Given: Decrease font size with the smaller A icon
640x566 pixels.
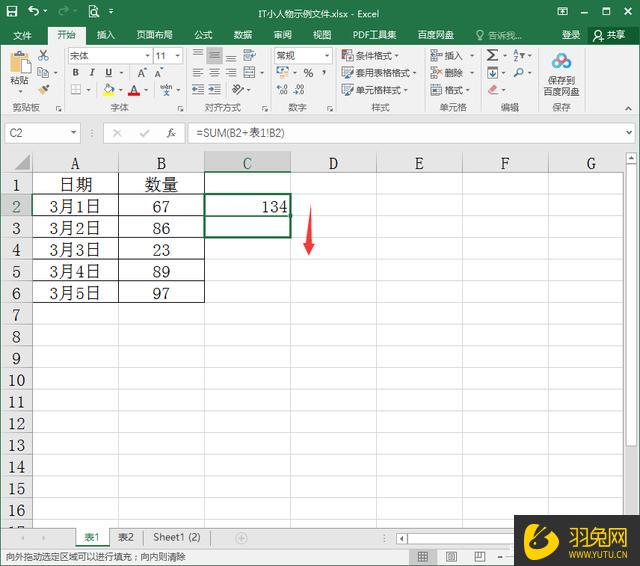Looking at the screenshot, I should (158, 73).
